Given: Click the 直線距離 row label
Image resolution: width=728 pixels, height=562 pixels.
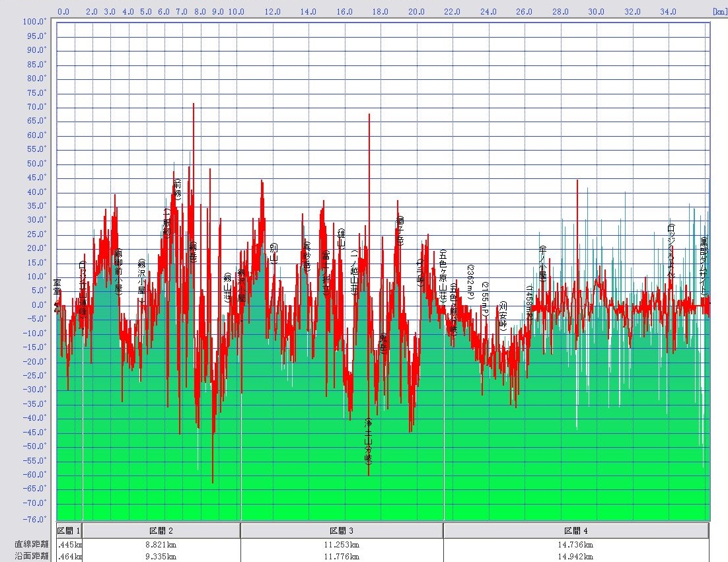Looking at the screenshot, I should coord(32,545).
